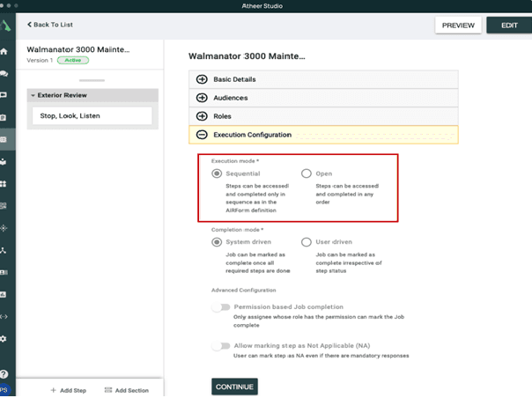Open the chat conversations sidebar icon
Viewport: 532px width, 398px height.
[4, 74]
